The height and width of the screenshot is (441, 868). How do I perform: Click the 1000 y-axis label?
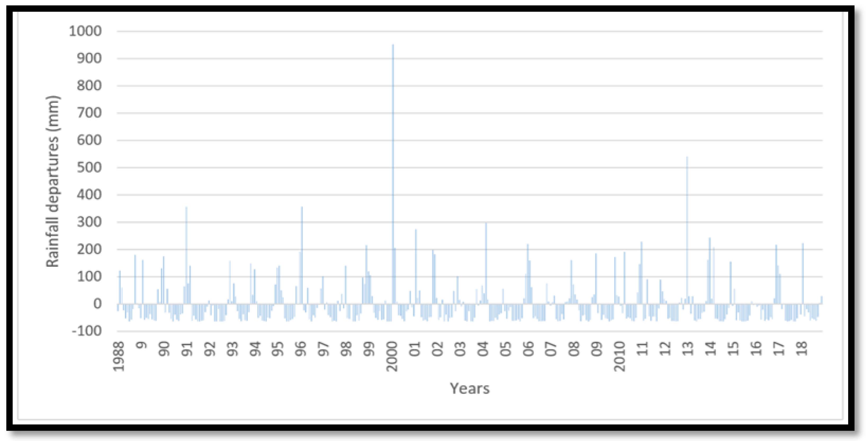[x=85, y=31]
